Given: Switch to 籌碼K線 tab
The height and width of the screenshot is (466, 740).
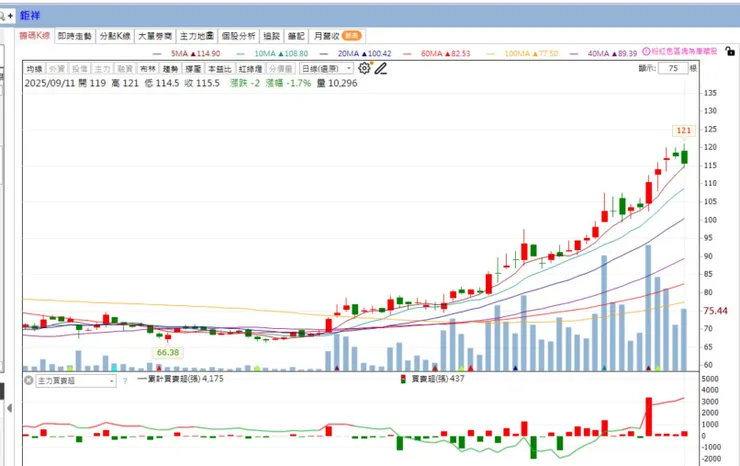Looking at the screenshot, I should (x=34, y=35).
